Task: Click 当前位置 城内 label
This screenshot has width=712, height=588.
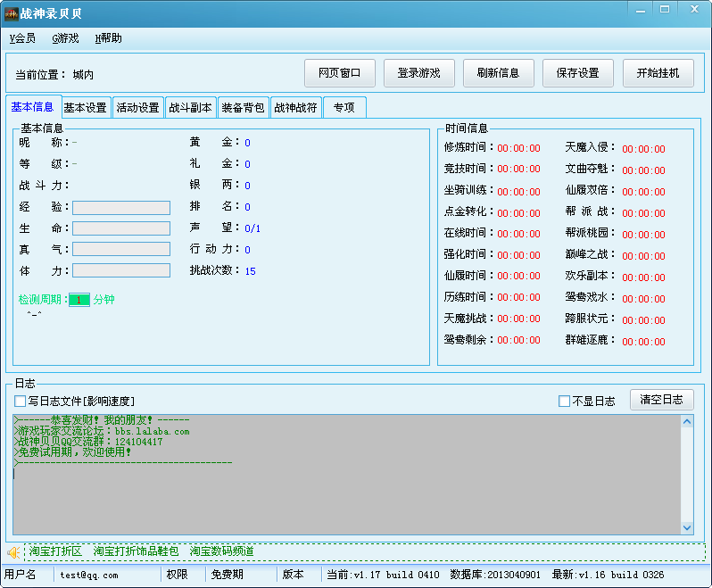Action: coord(54,75)
